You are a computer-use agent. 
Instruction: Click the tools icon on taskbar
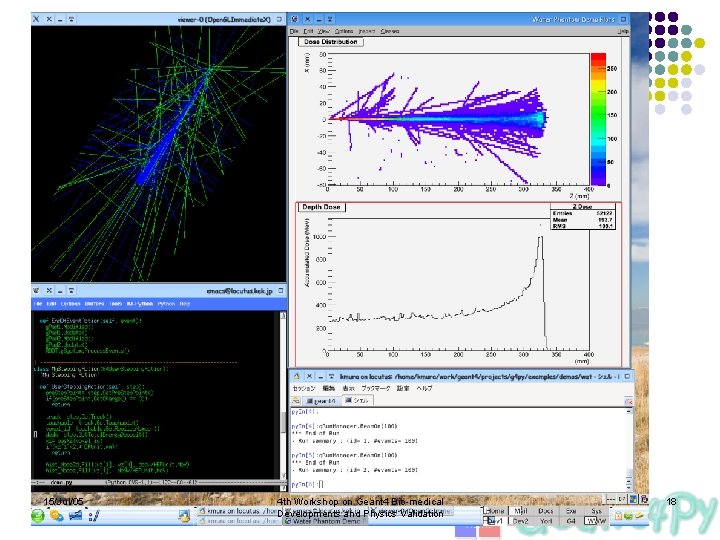[x=94, y=516]
